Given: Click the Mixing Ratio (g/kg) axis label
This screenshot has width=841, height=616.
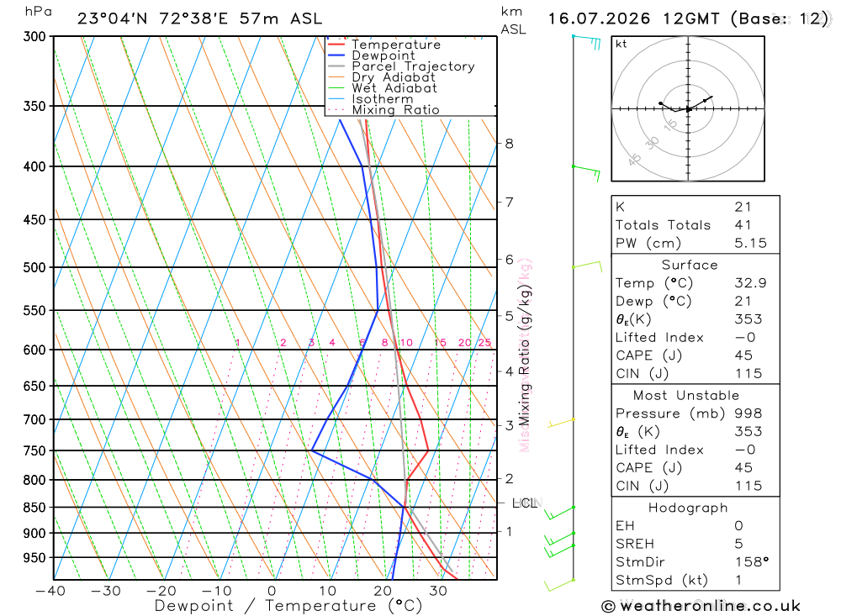Looking at the screenshot, I should click(x=524, y=355).
